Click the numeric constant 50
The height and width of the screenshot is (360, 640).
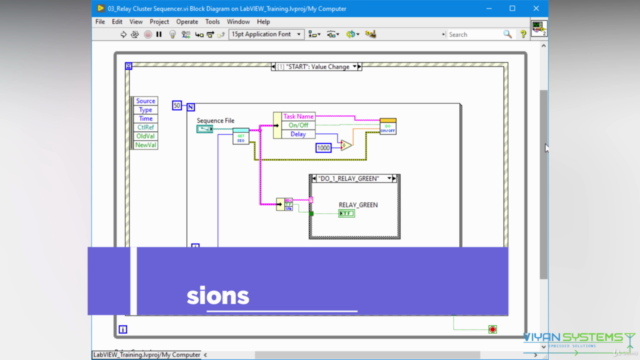pos(177,106)
